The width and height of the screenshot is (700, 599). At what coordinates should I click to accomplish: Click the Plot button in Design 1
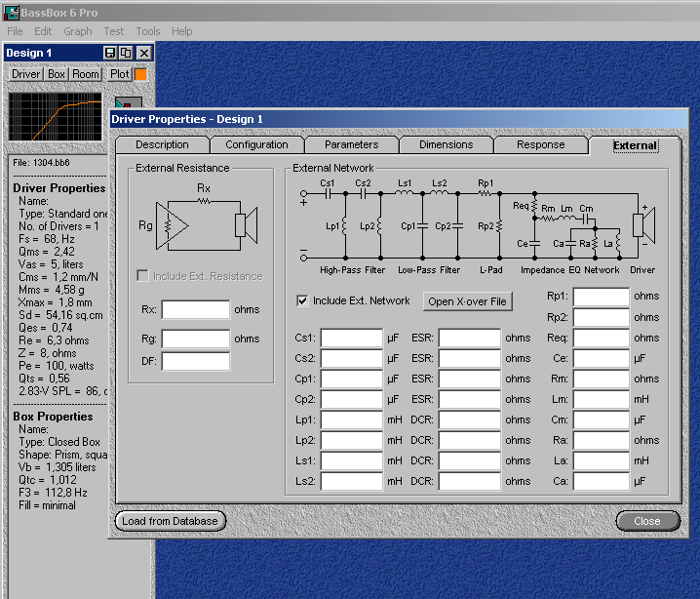120,74
